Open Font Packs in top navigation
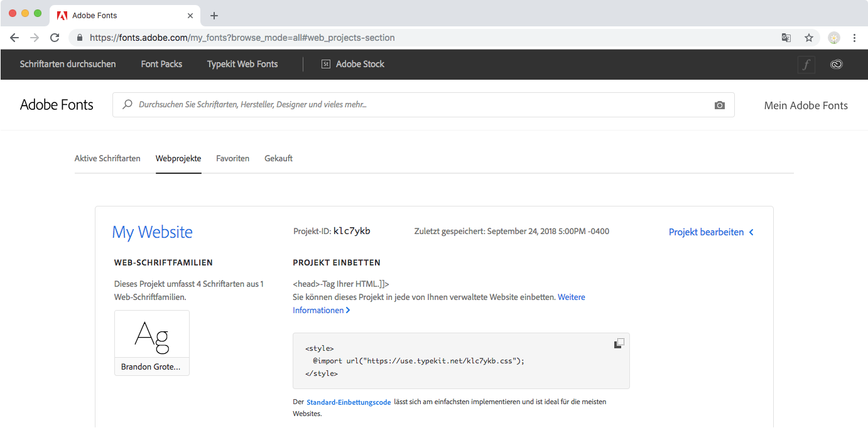The image size is (868, 428). 161,64
